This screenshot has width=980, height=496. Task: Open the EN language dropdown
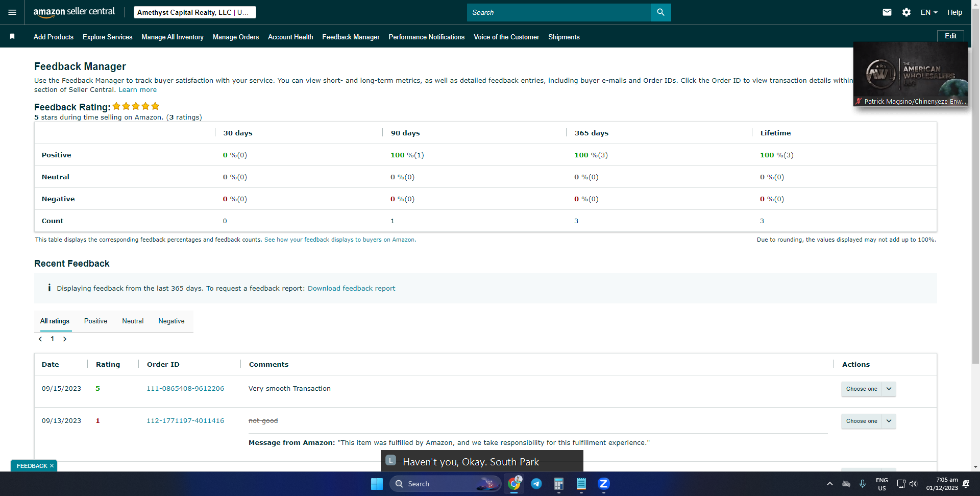(x=929, y=12)
